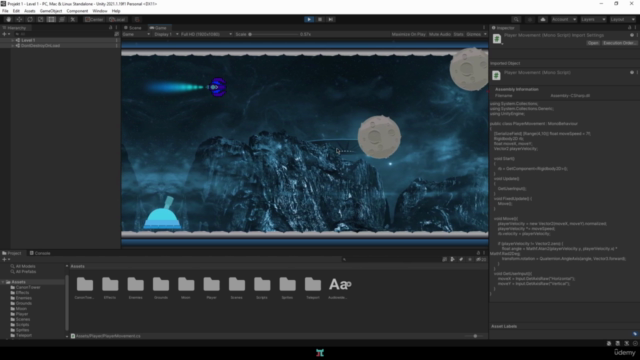Select the Rotate tool in the toolbar
Viewport: 640px width, 360px height.
(30, 19)
